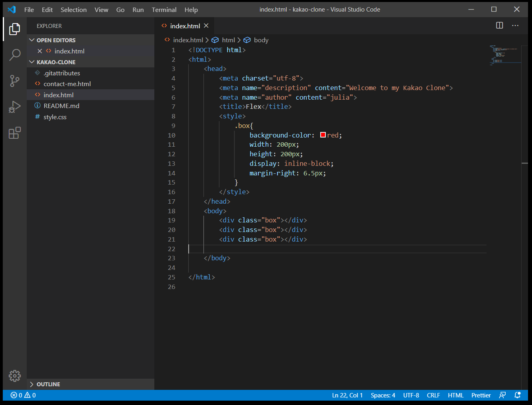The image size is (532, 405).
Task: Open .gitattributes in the file tree
Action: (91, 73)
